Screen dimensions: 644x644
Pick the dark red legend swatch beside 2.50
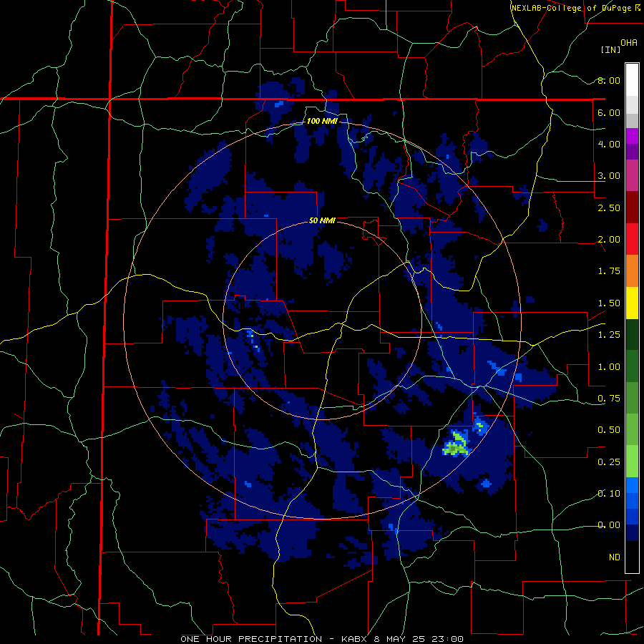pyautogui.click(x=632, y=208)
